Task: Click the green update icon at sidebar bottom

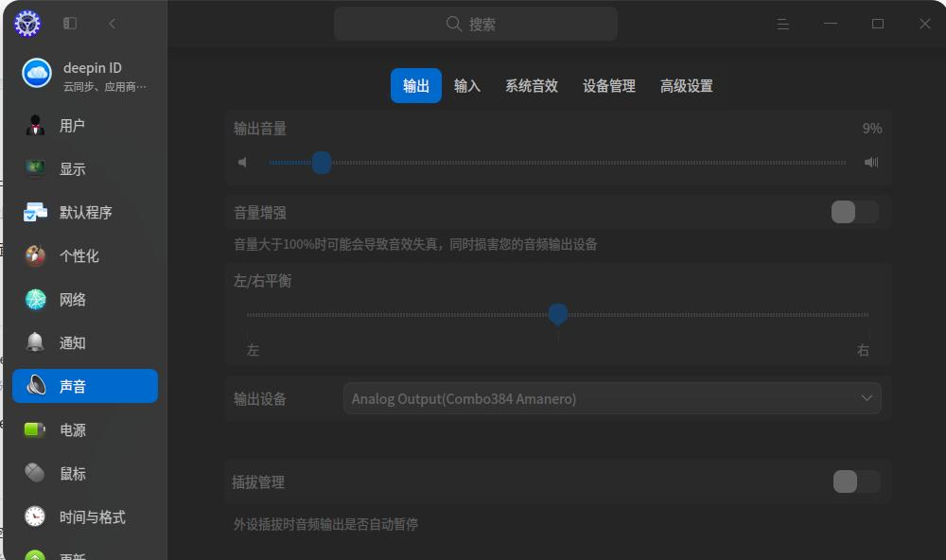Action: click(x=35, y=555)
